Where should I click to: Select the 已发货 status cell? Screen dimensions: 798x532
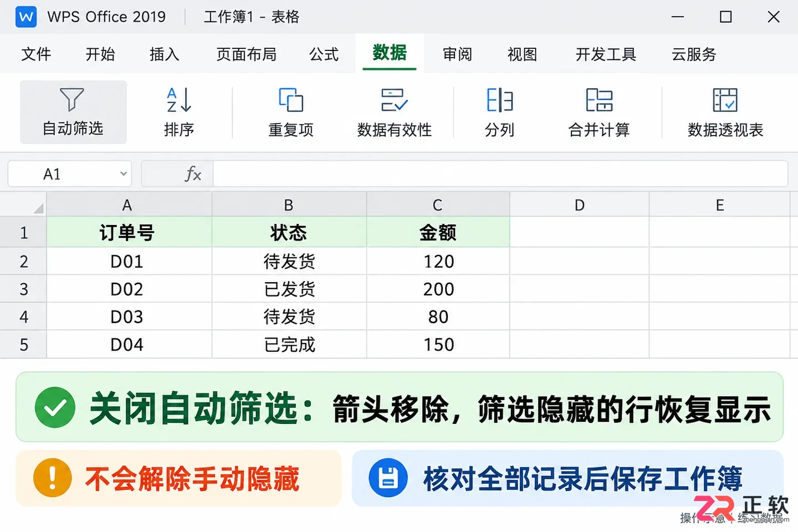289,289
